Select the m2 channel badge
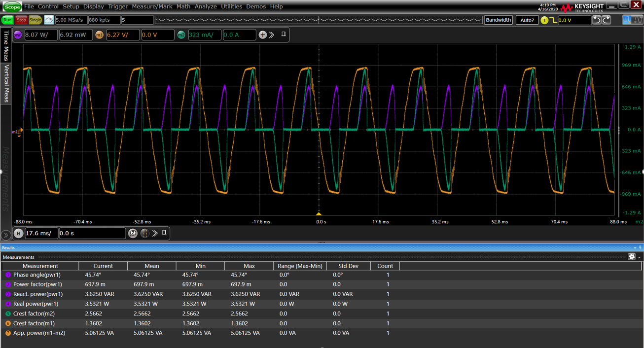This screenshot has height=348, width=644. (180, 35)
